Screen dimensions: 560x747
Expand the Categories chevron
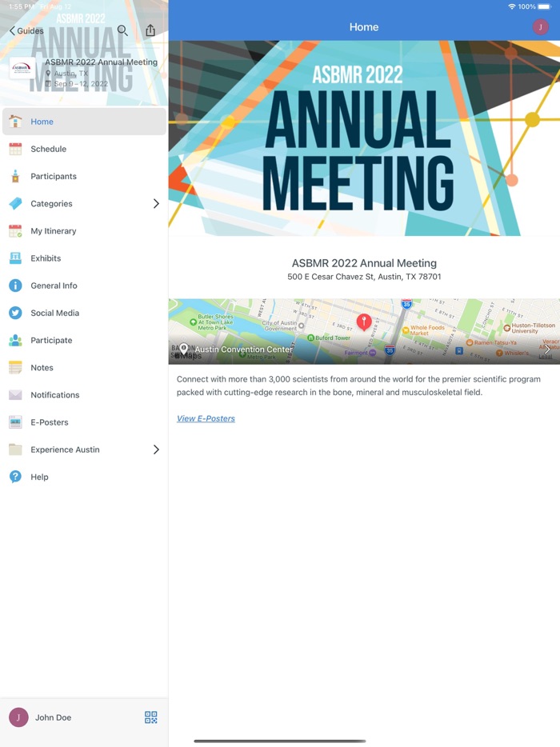[x=156, y=203]
